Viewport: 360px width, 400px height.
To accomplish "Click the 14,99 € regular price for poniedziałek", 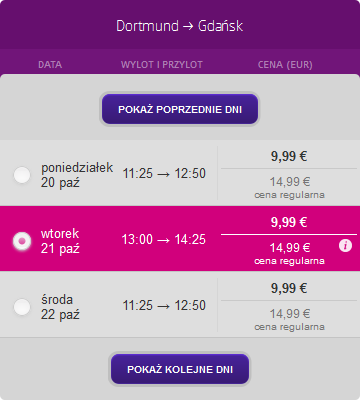I will 290,182.
